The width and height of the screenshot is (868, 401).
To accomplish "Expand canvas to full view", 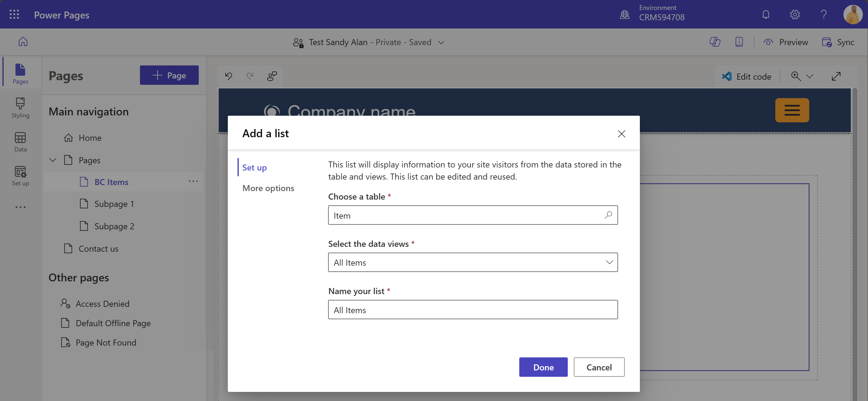I will point(836,77).
